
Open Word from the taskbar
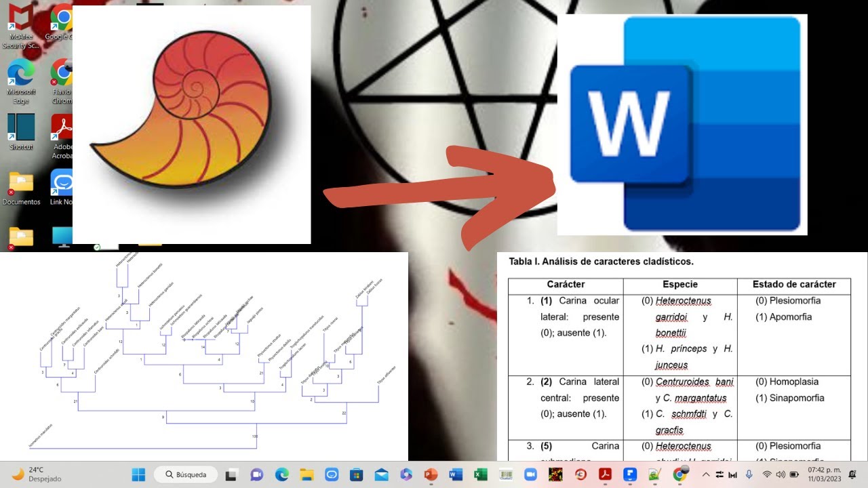click(455, 474)
